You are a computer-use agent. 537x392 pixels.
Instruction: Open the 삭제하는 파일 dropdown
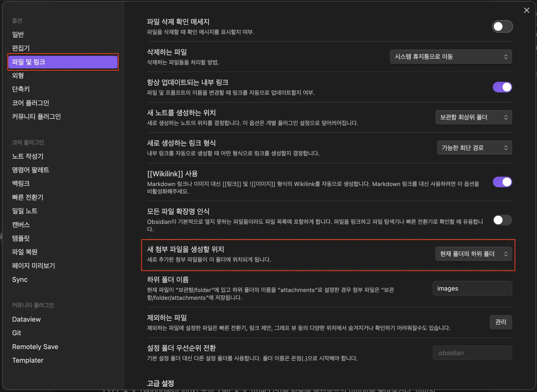coord(451,57)
